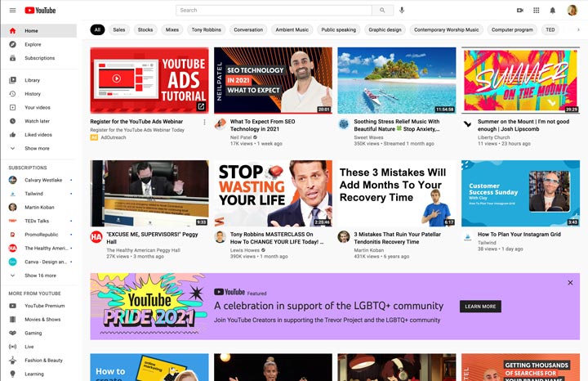Image resolution: width=588 pixels, height=381 pixels.
Task: Open Fashion & Beauty in the sidebar
Action: click(x=39, y=361)
